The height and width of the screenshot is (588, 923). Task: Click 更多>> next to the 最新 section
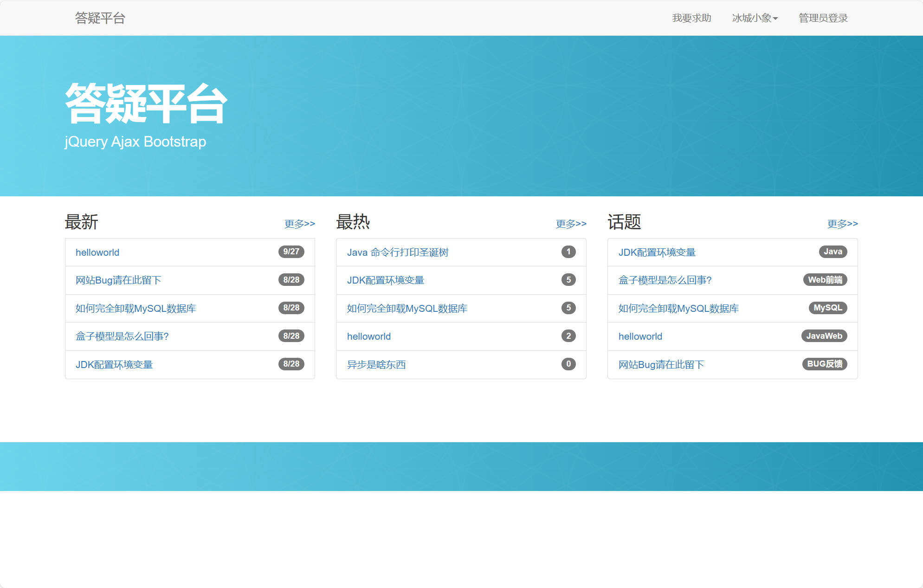(x=299, y=224)
